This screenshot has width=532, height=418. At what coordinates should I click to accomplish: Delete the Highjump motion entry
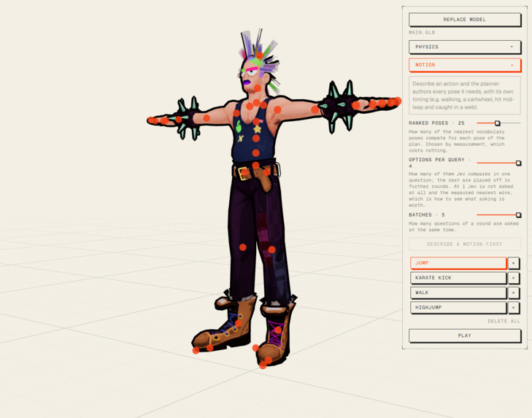pyautogui.click(x=513, y=307)
